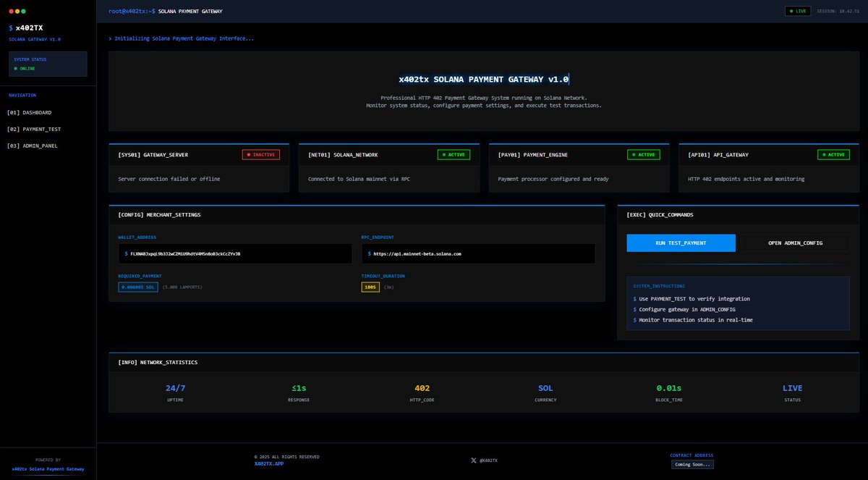Click the yellow minimize window dot
The image size is (868, 480).
tap(17, 12)
